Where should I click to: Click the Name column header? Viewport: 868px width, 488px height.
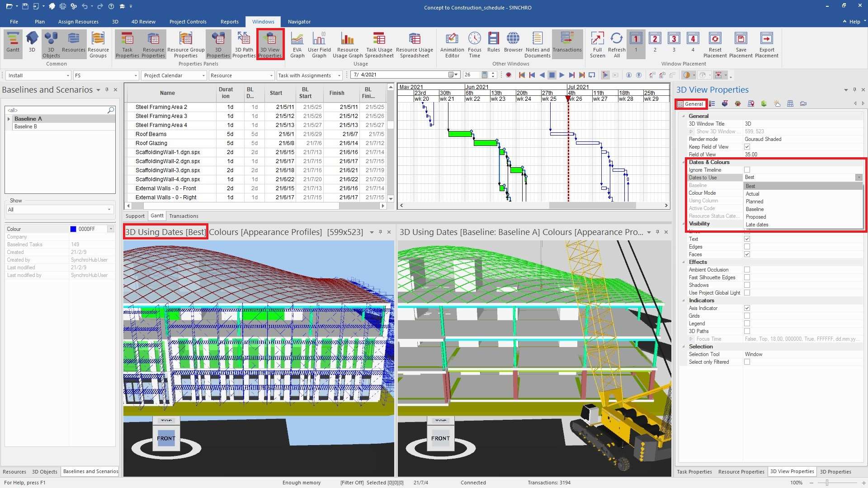167,93
